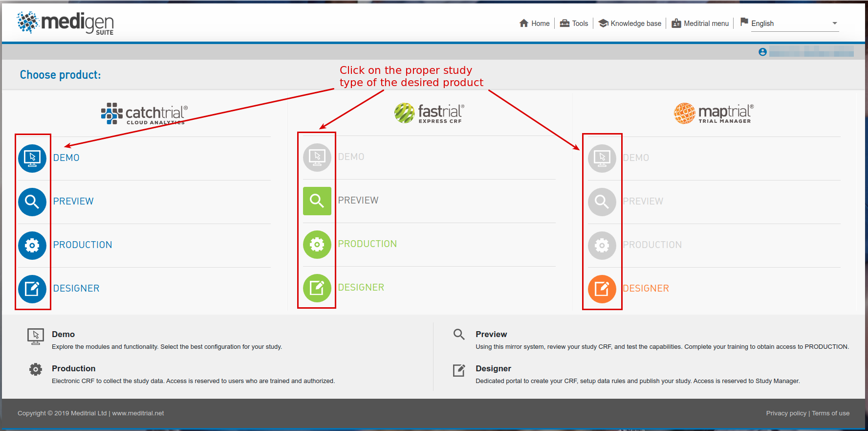Click the FastTrial Production green gear icon
Screen dimensions: 868x431
(x=317, y=245)
